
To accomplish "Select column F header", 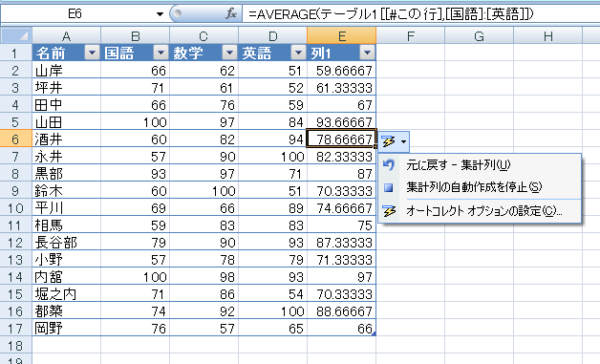I will tap(411, 36).
